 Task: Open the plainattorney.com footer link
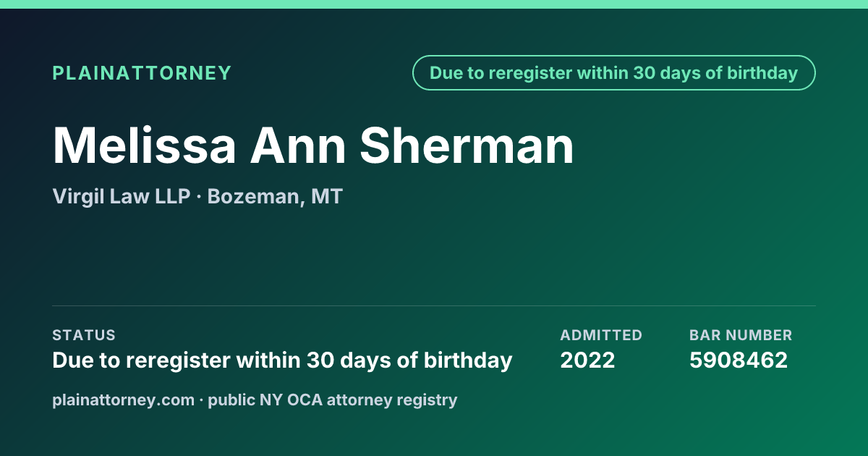[124, 400]
